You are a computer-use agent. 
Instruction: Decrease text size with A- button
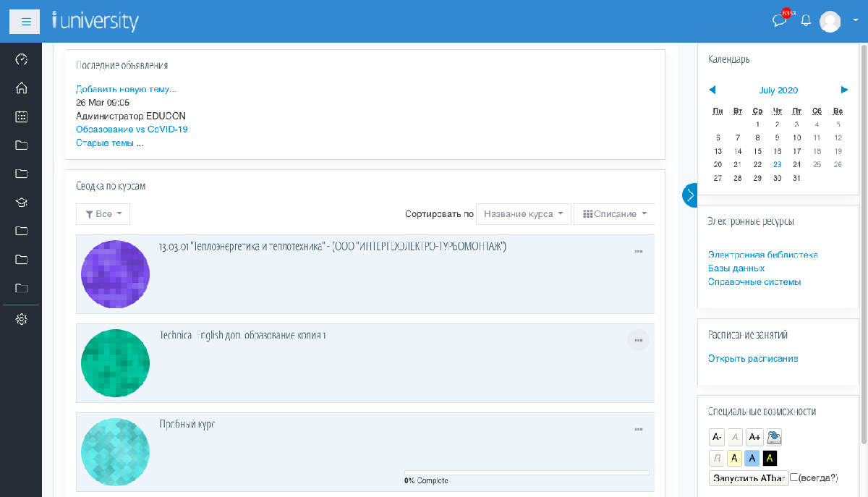pos(717,437)
